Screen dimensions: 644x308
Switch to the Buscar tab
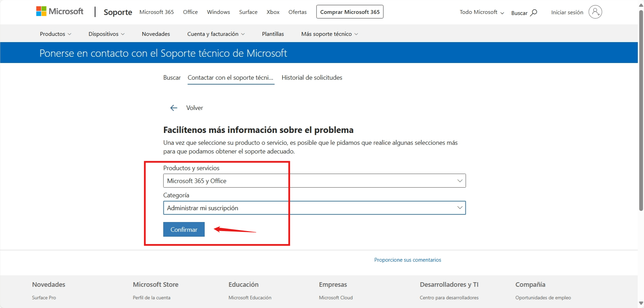(x=172, y=78)
